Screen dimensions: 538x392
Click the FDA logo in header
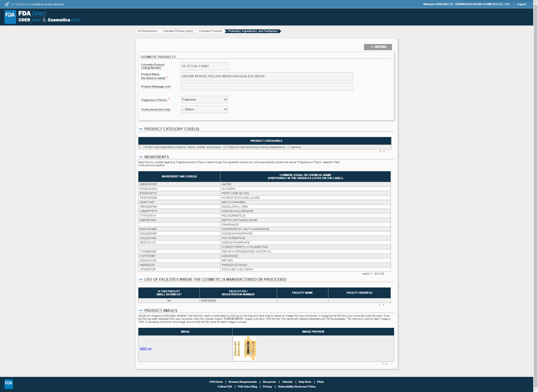10,17
